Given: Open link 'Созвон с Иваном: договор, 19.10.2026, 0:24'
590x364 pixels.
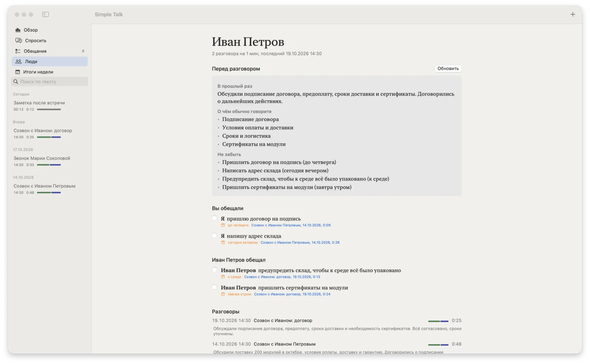Looking at the screenshot, I should (x=292, y=294).
